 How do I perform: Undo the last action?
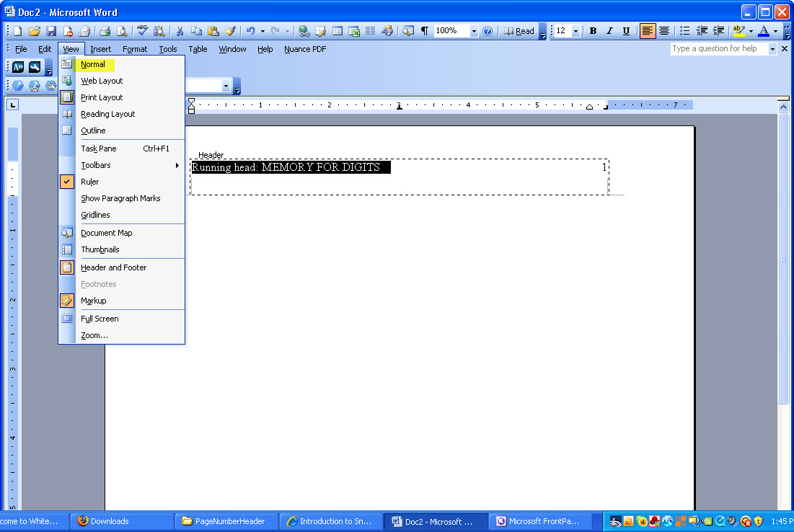pyautogui.click(x=251, y=31)
